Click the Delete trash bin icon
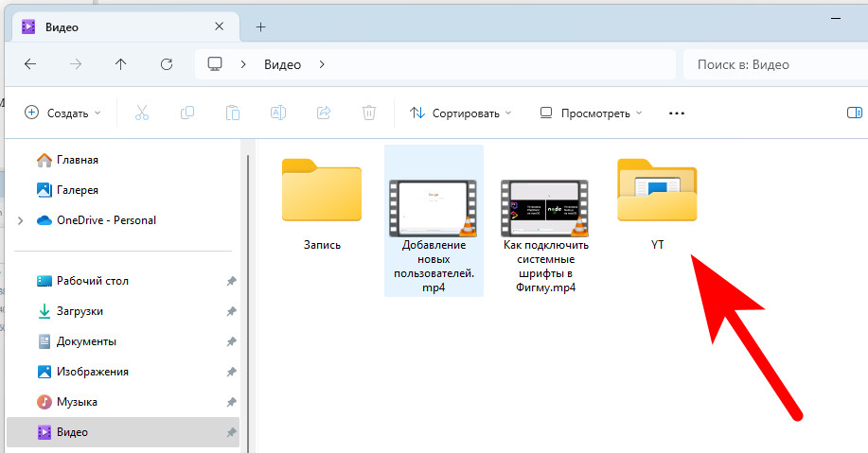The height and width of the screenshot is (453, 868). click(x=369, y=113)
